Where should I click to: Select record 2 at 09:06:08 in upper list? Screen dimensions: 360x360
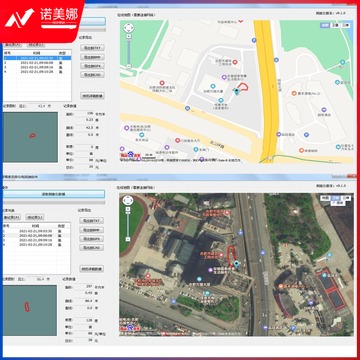click(37, 62)
